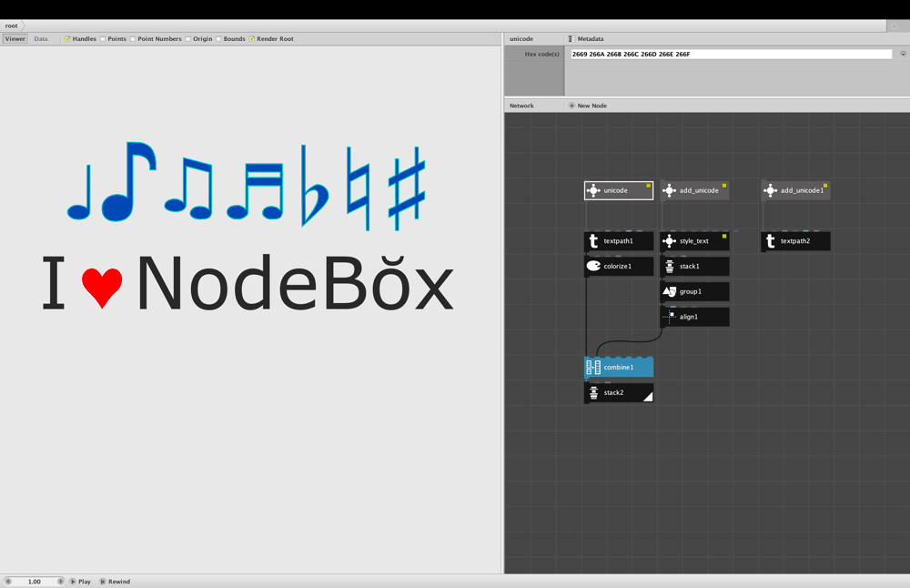The height and width of the screenshot is (588, 910).
Task: Click the add_unicode1 node icon
Action: [x=770, y=190]
